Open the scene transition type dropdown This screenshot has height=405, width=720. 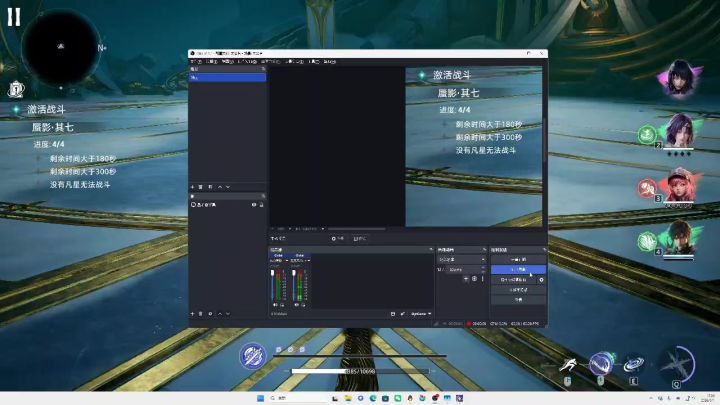point(461,259)
